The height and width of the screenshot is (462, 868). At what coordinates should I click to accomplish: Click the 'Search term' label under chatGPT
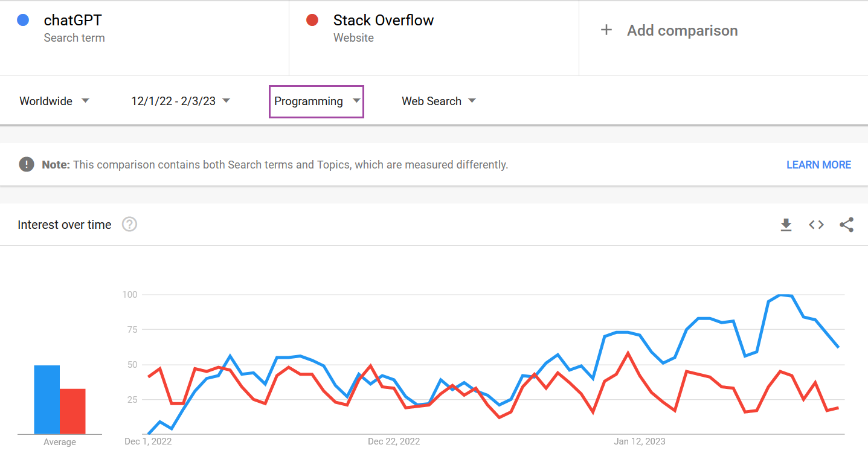[x=74, y=37]
